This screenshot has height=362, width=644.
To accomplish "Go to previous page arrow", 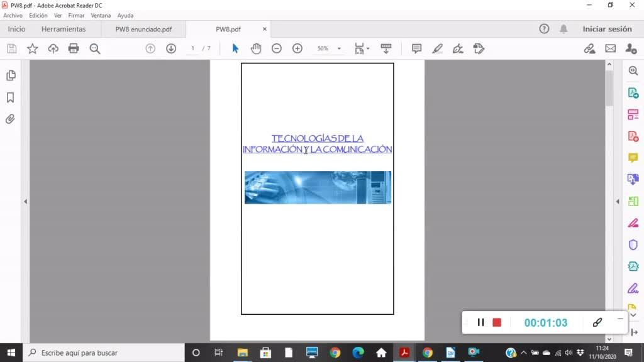I will [x=150, y=48].
